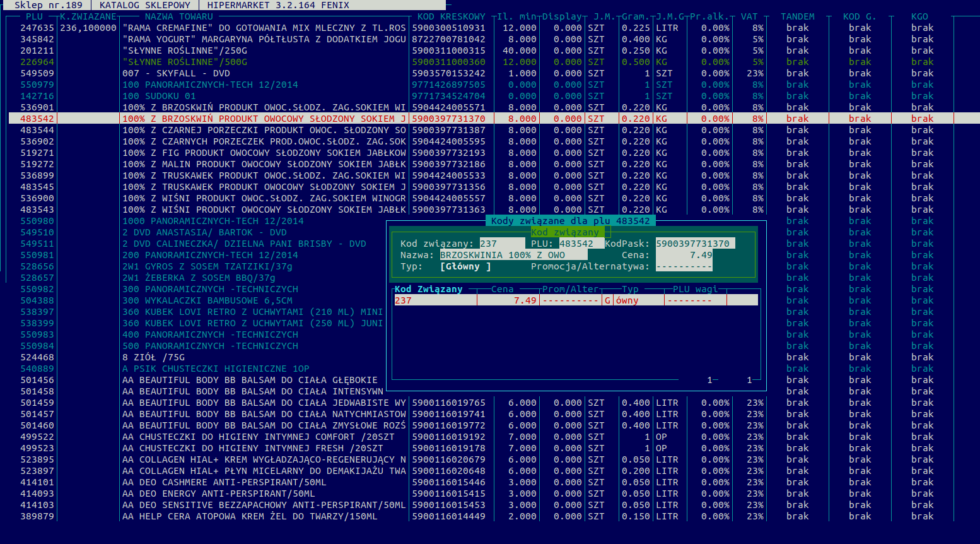This screenshot has height=544, width=980.
Task: Click the 'HIPERMARKET 3.2.164 FENIX' header tab
Action: (278, 5)
